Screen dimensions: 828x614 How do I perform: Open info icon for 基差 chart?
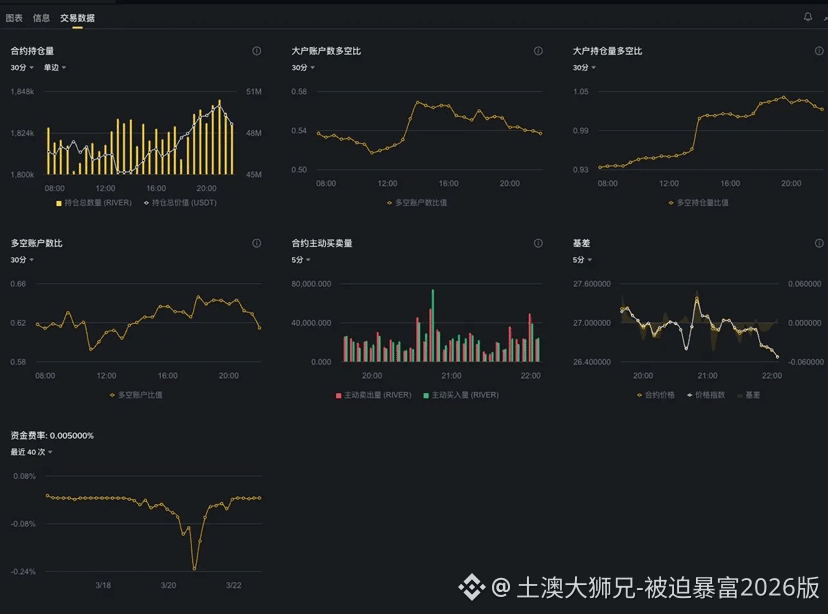pyautogui.click(x=819, y=243)
